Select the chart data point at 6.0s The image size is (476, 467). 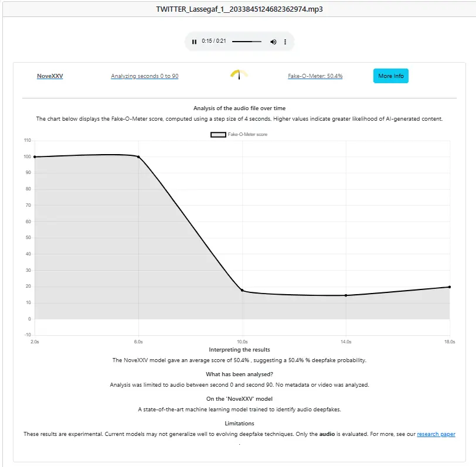pyautogui.click(x=138, y=156)
